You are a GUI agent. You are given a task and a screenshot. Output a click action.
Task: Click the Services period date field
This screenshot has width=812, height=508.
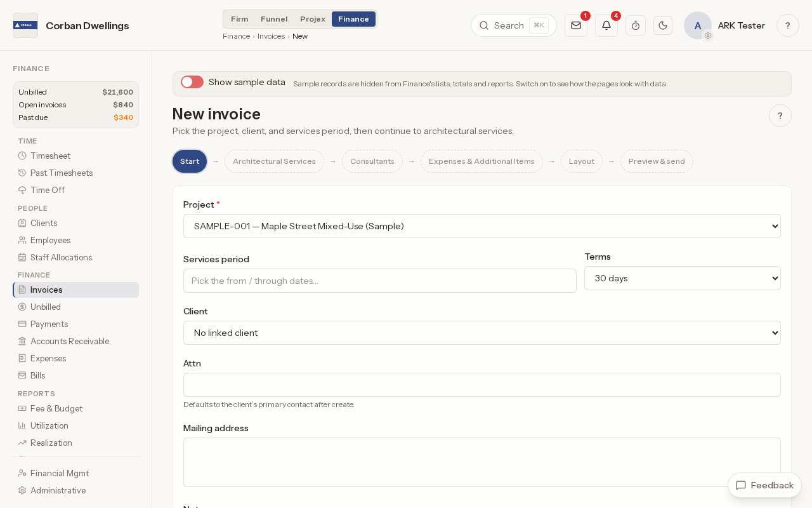coord(380,281)
